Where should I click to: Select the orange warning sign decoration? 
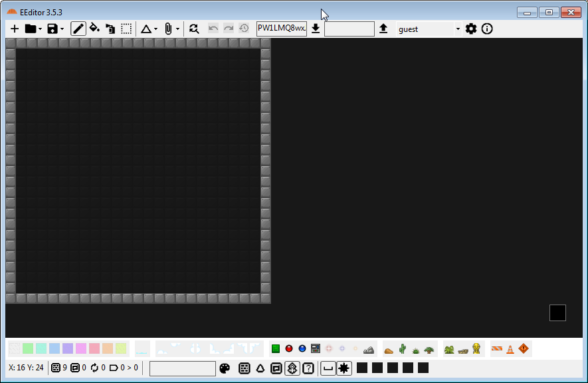coord(524,348)
